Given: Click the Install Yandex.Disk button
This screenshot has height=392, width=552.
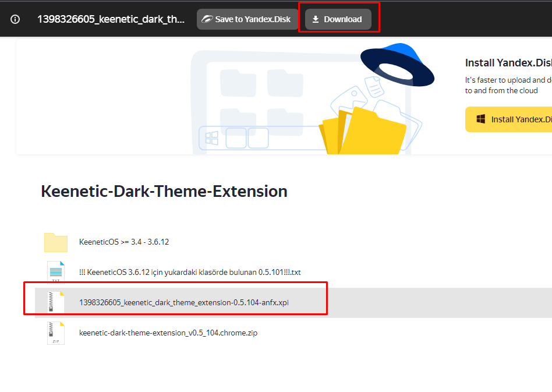Looking at the screenshot, I should 509,119.
